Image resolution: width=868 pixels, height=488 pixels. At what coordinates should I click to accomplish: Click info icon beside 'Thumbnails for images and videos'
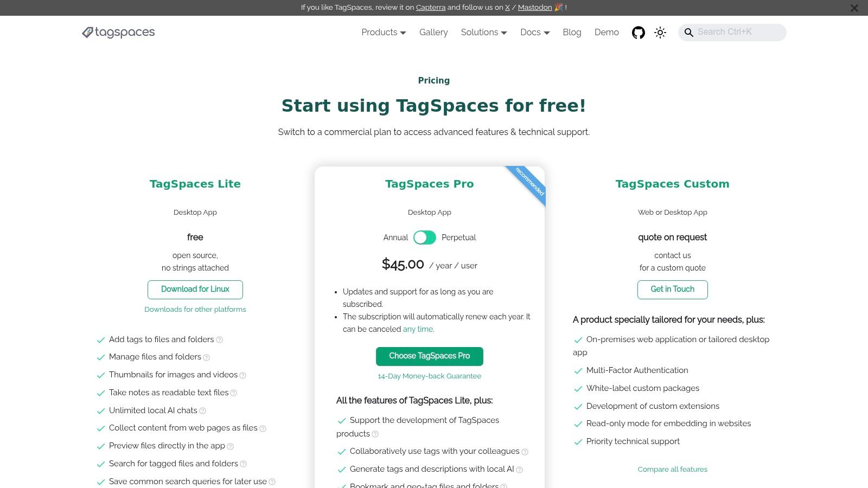(x=243, y=375)
